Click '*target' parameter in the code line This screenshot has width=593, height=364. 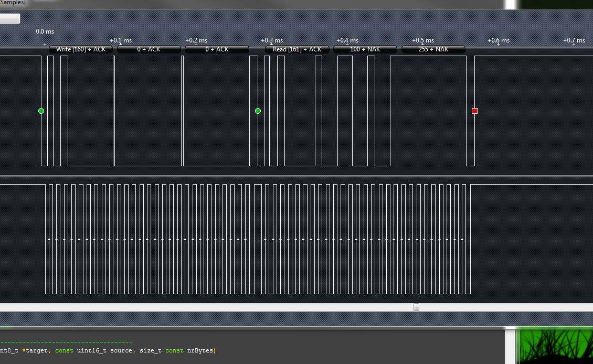coord(35,350)
